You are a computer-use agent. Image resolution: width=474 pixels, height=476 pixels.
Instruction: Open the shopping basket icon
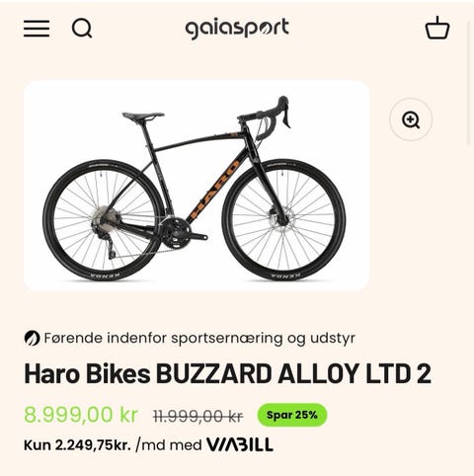click(437, 28)
